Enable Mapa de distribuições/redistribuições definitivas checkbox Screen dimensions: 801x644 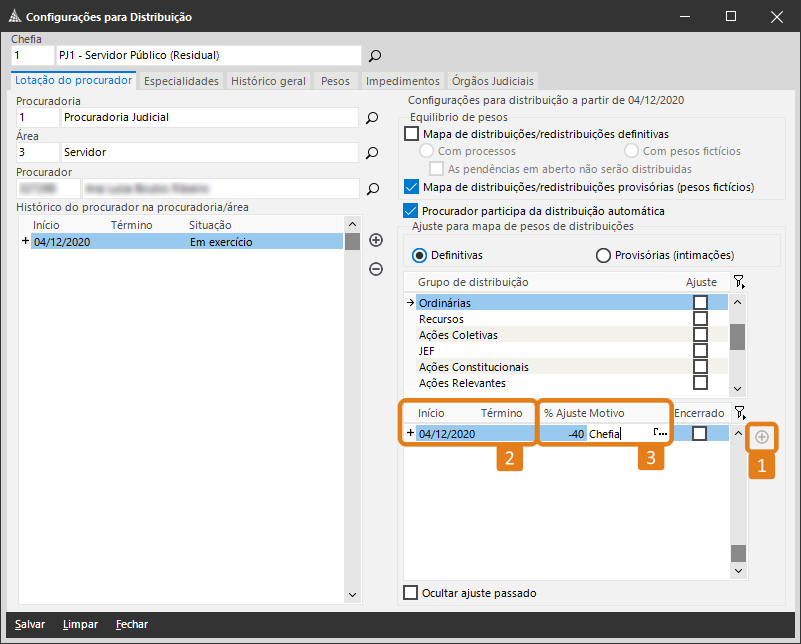(x=411, y=134)
